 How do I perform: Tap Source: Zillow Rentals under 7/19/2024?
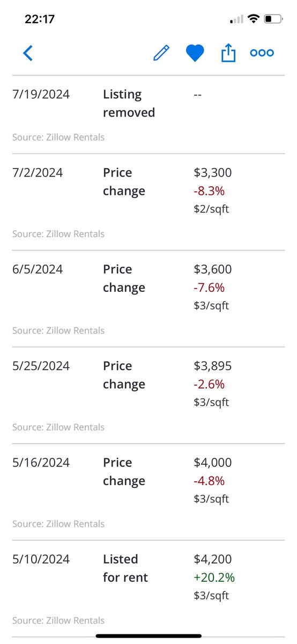coord(58,137)
